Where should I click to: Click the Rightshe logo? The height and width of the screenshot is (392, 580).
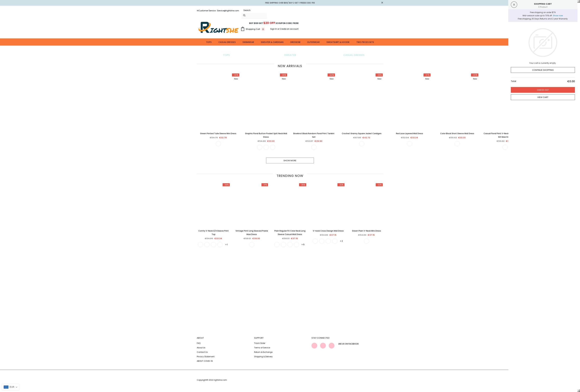218,28
